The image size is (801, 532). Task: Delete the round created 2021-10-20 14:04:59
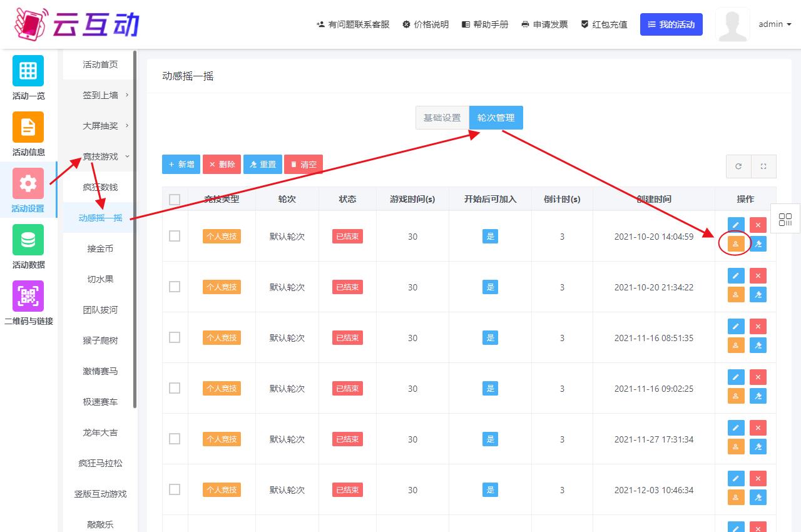(x=758, y=225)
